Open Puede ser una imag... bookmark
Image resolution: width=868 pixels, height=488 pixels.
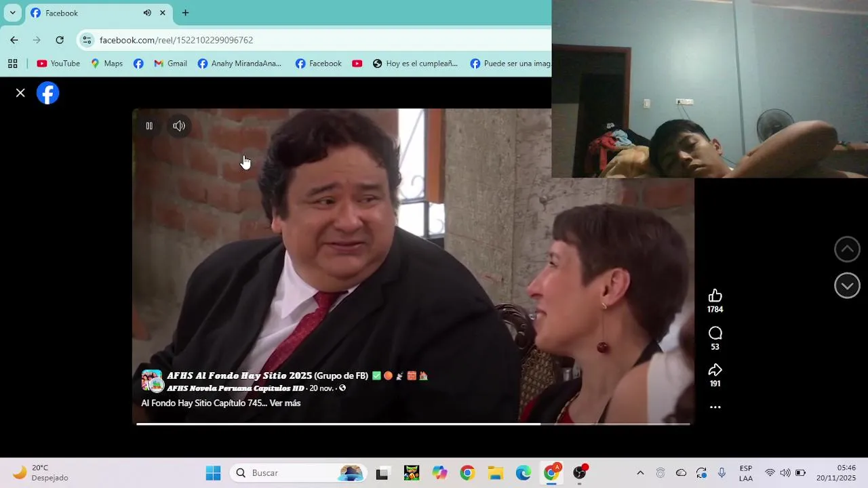point(511,63)
